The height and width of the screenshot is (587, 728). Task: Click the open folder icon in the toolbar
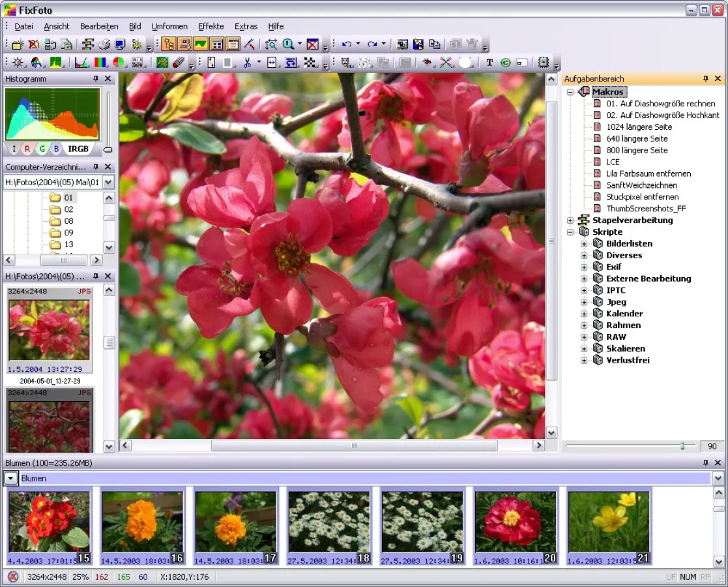click(x=18, y=44)
